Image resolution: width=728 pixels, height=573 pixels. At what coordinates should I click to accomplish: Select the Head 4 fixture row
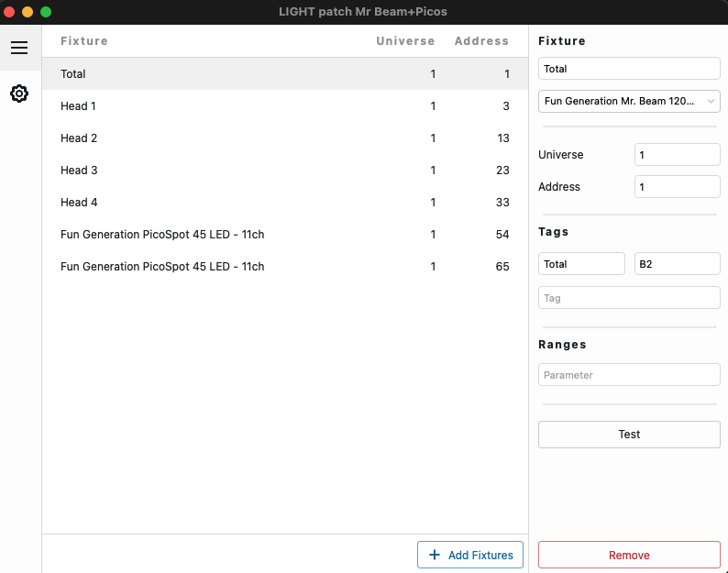[285, 202]
